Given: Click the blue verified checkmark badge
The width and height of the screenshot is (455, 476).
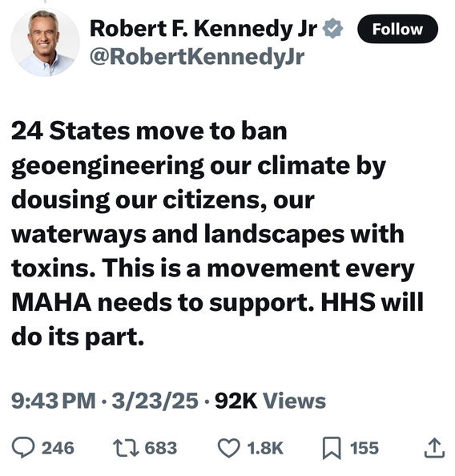Looking at the screenshot, I should coord(332,29).
